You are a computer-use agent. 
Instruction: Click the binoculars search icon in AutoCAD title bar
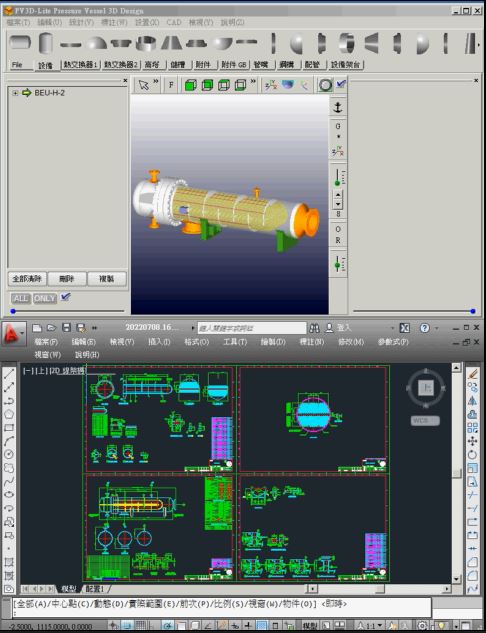click(314, 328)
